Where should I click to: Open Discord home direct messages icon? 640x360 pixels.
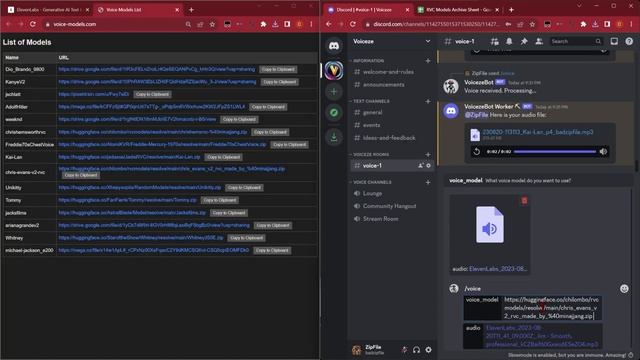click(x=334, y=46)
